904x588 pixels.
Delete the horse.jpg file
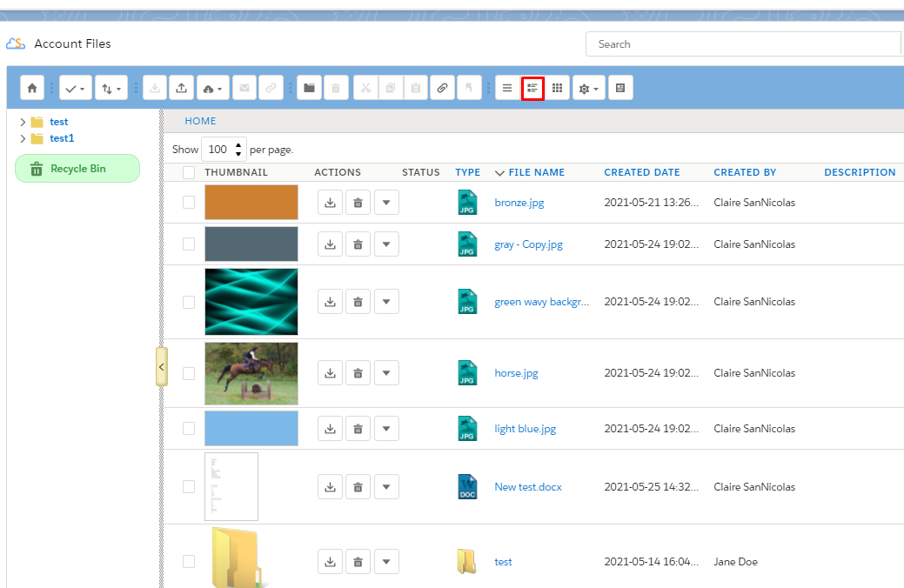coord(358,373)
